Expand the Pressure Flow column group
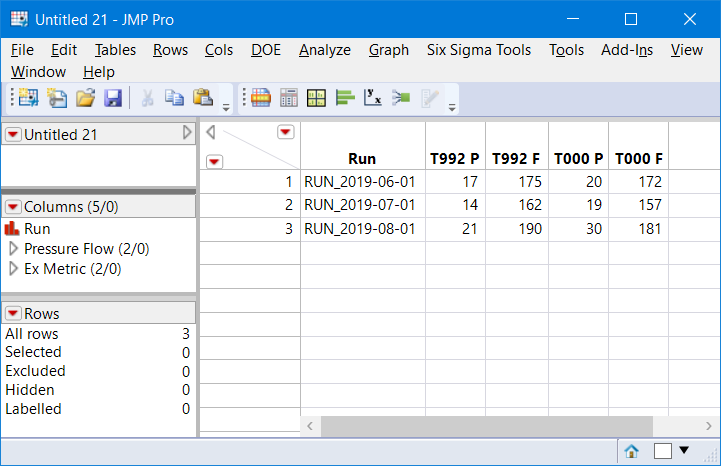721x466 pixels. pos(13,248)
